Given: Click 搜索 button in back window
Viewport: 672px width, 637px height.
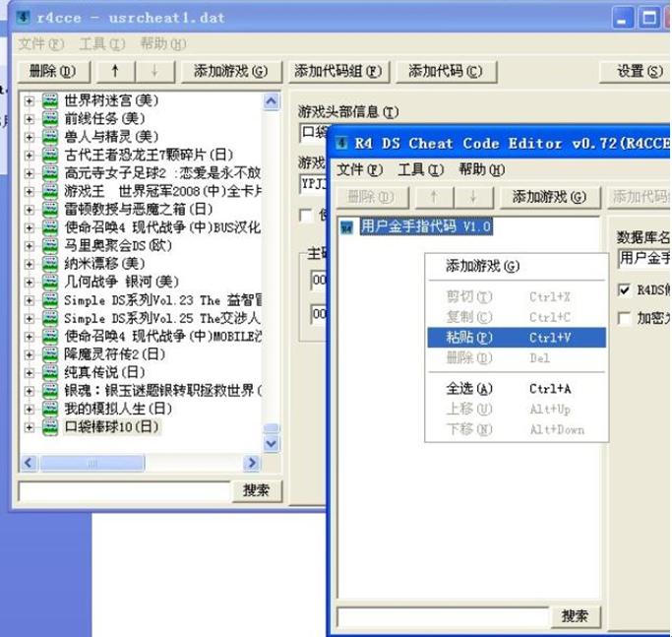Looking at the screenshot, I should 256,490.
